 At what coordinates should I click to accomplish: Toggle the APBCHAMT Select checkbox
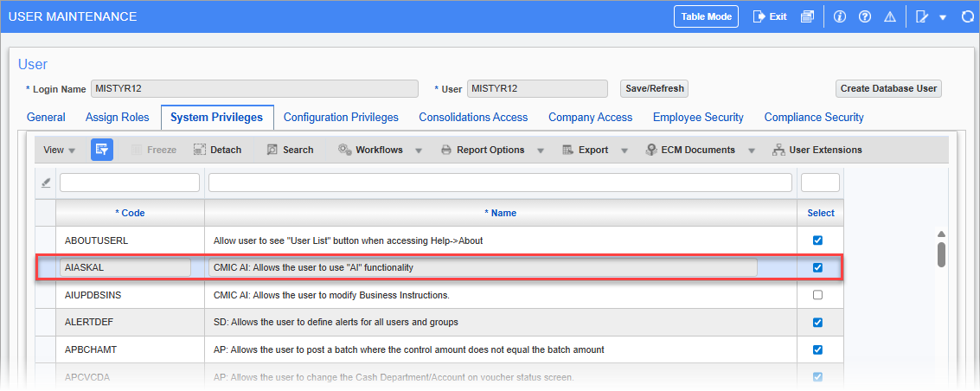pyautogui.click(x=817, y=349)
